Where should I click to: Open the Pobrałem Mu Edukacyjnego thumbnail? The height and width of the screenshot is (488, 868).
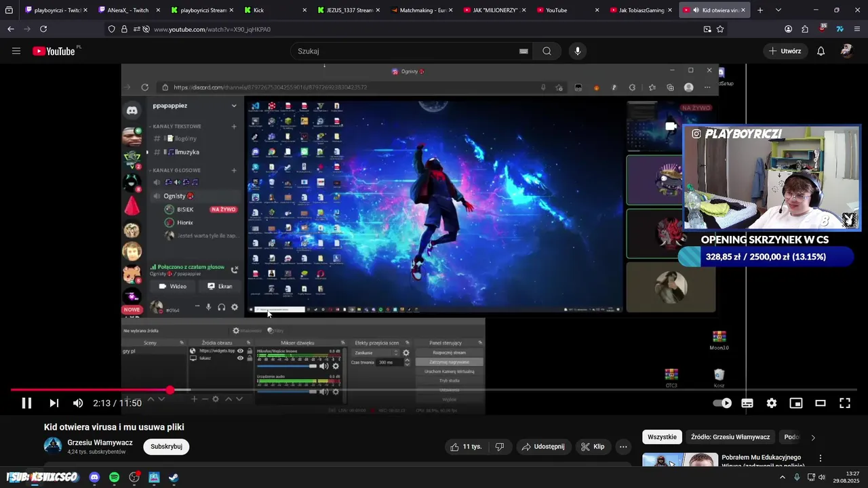tap(680, 460)
